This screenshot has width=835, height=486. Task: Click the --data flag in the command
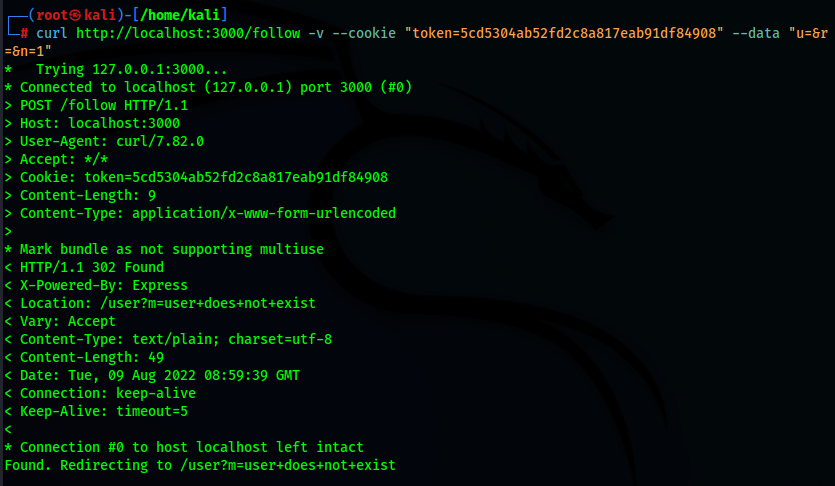coord(756,33)
